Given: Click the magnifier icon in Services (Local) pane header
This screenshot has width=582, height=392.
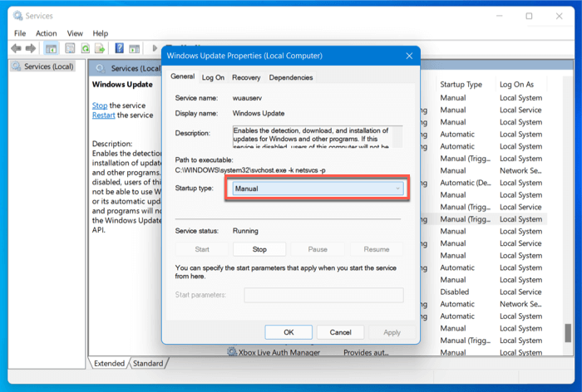Looking at the screenshot, I should [101, 68].
